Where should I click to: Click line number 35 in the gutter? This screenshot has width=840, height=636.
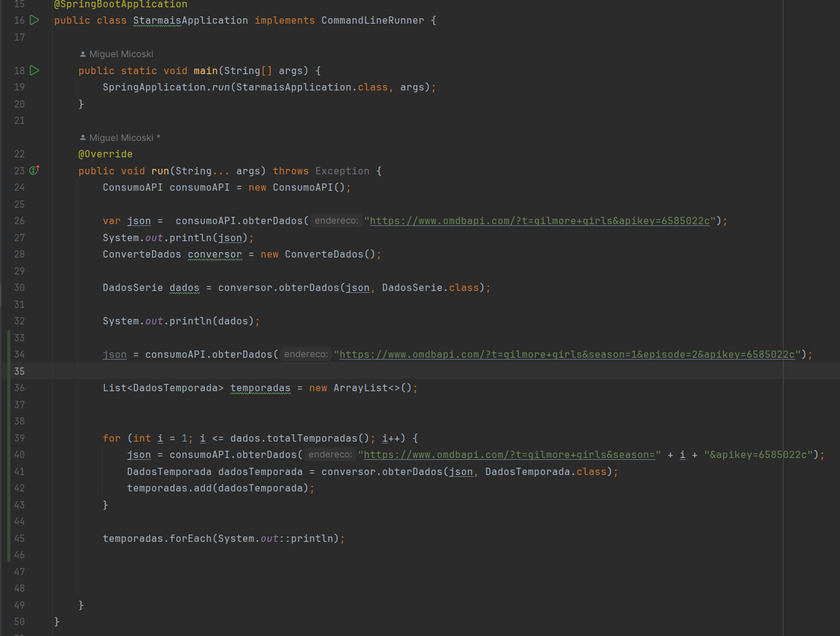19,371
